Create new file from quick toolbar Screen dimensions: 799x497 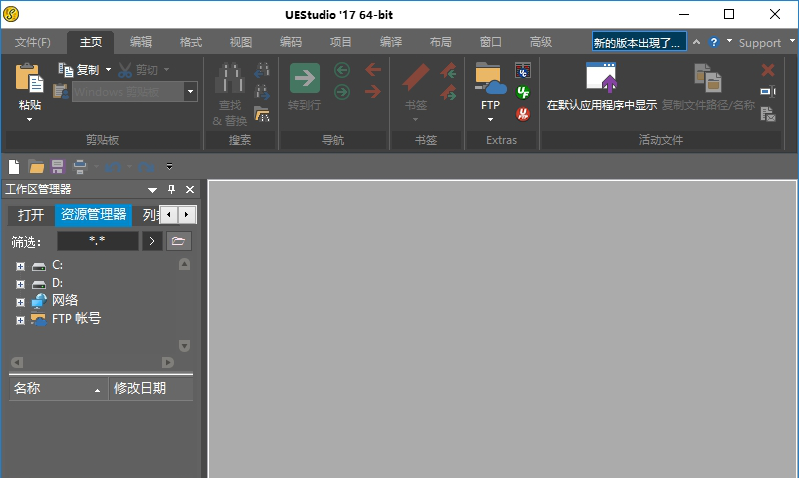pyautogui.click(x=14, y=167)
